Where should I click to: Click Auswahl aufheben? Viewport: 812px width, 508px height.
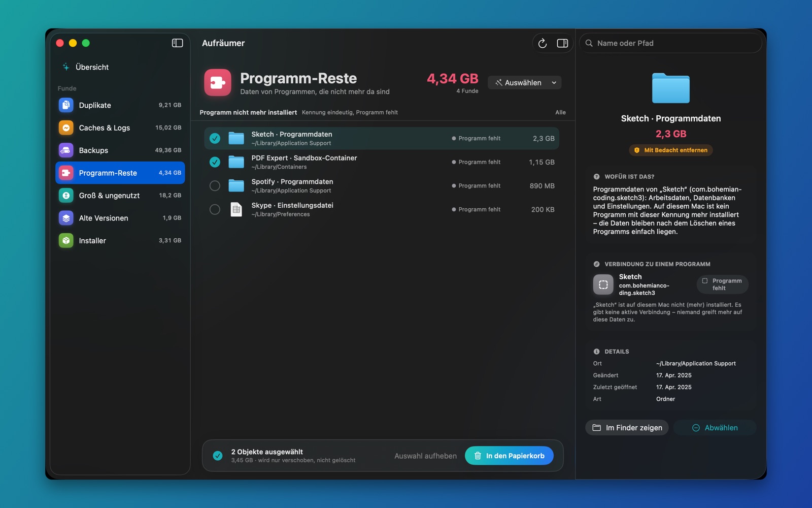tap(425, 456)
